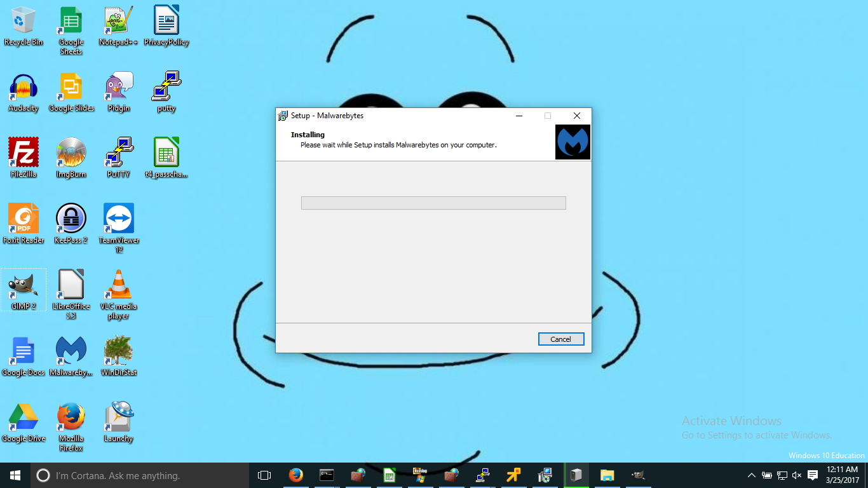868x488 pixels.
Task: Select the Google Slides desktop shortcut
Action: [71, 93]
